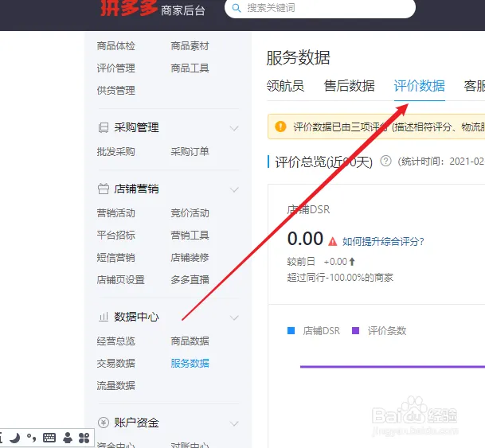Screen dimensions: 485x448
Task: Collapse the 采购管理 section chevron
Action: pos(234,128)
